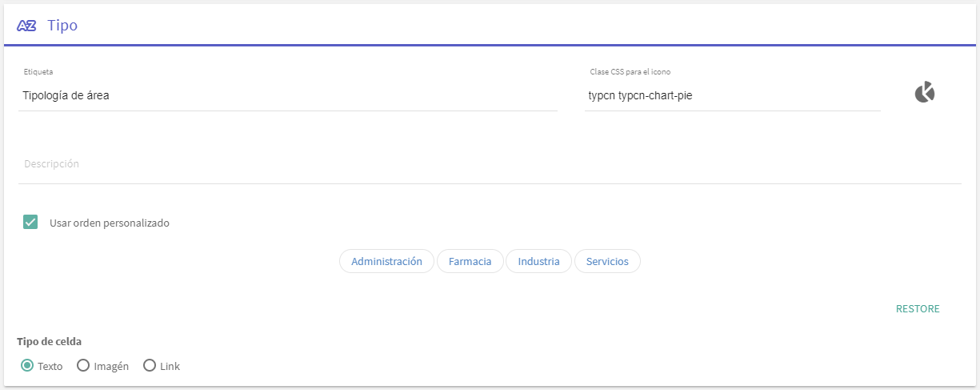Click the 'Usar orden personalizado' label text
Image resolution: width=980 pixels, height=390 pixels.
110,223
